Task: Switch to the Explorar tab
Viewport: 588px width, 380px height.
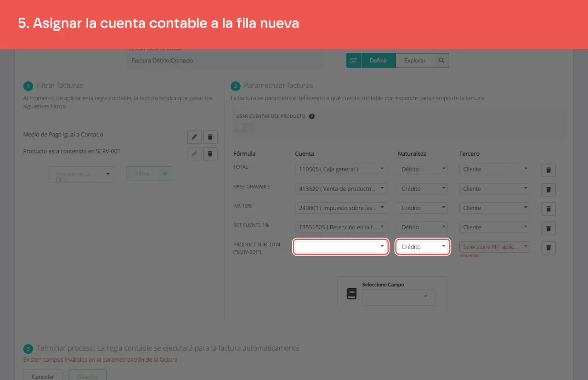Action: (x=415, y=61)
